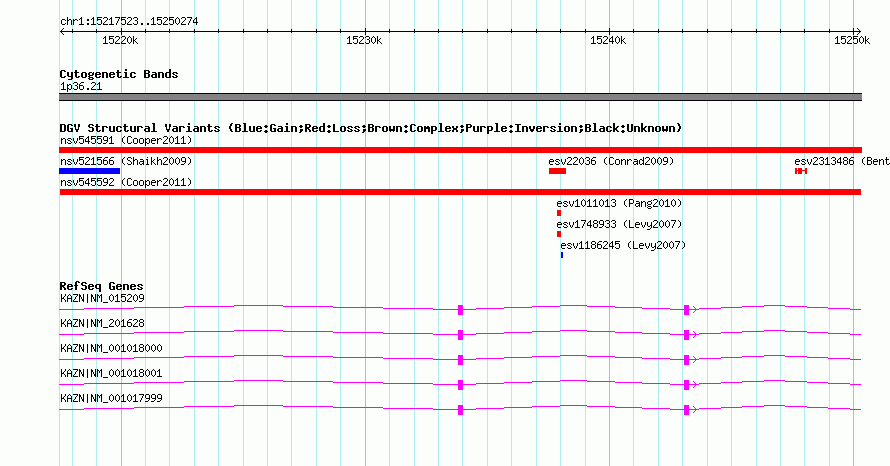This screenshot has height=466, width=890.
Task: Select the esv22036 (Conrad2009) red bar
Action: 557,171
